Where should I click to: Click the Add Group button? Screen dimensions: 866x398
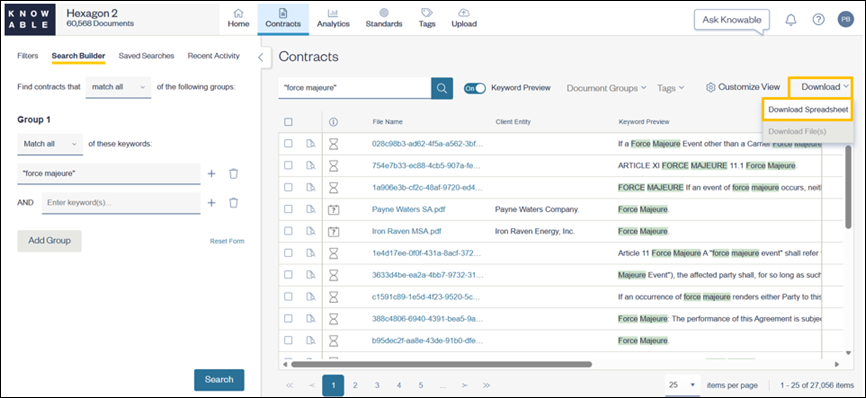click(x=49, y=241)
